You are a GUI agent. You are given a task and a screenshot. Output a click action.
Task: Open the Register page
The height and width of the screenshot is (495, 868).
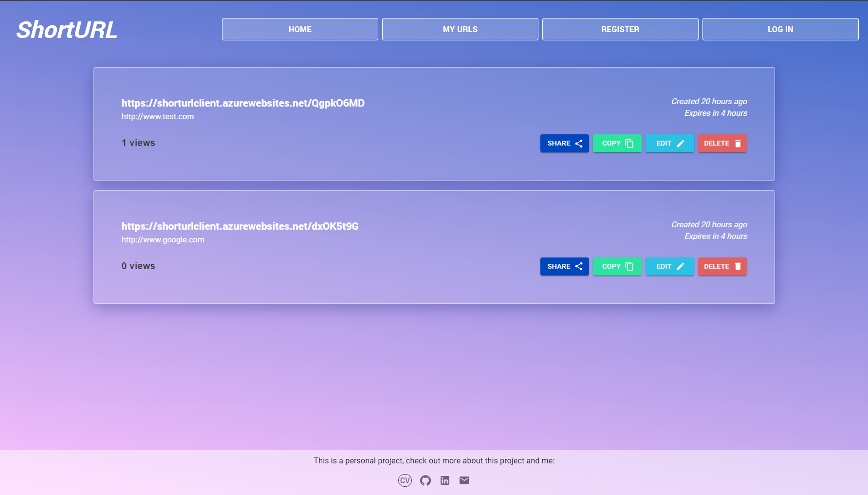pyautogui.click(x=620, y=29)
